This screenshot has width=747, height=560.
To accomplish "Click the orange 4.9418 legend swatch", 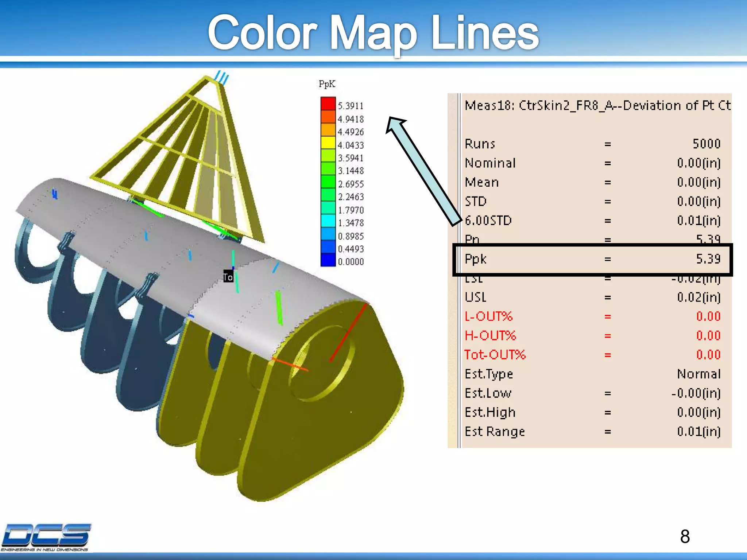I will point(328,117).
